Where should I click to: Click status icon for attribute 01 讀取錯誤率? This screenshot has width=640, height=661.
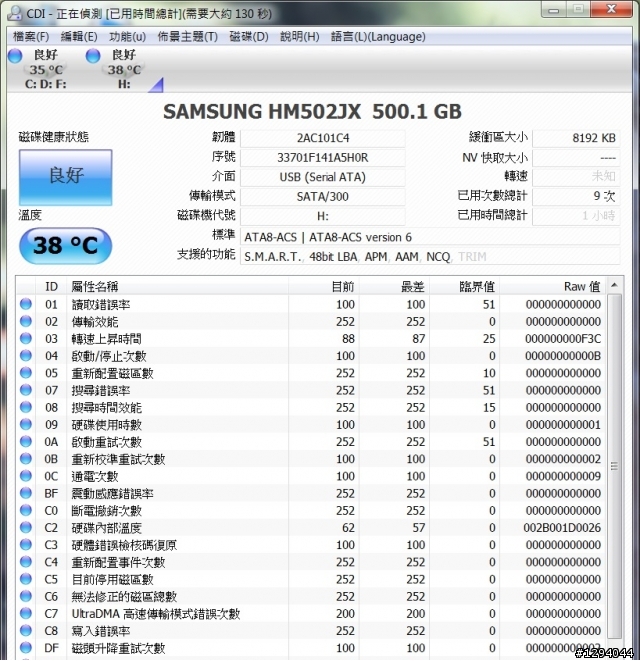(x=26, y=304)
